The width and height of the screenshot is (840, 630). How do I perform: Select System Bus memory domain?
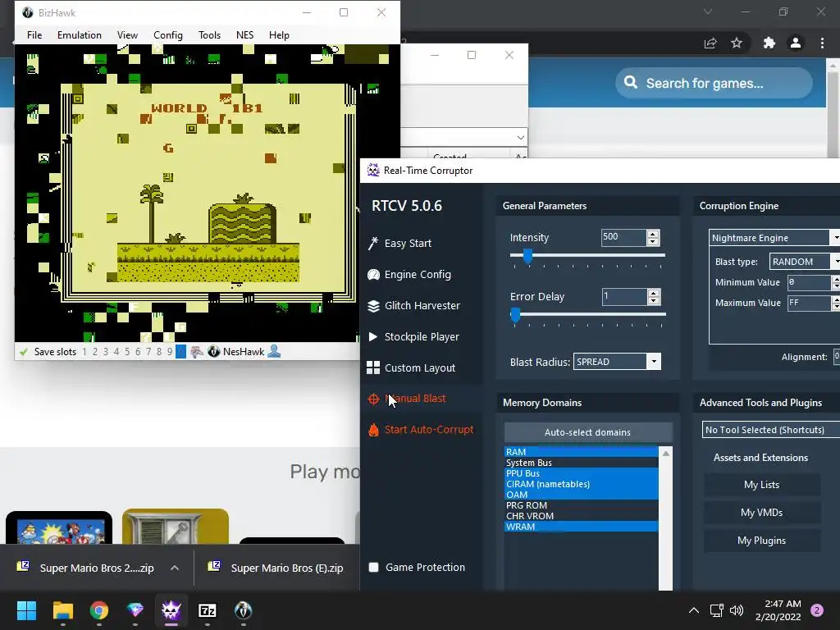coord(582,463)
